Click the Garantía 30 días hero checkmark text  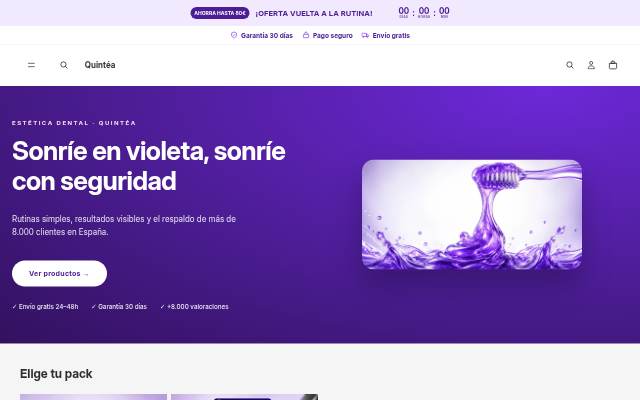click(x=119, y=307)
